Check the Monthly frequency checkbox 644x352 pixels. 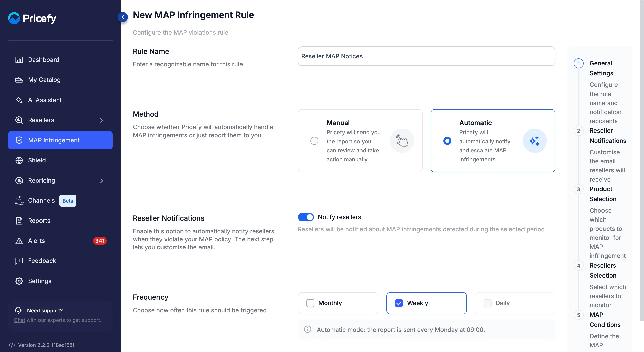[x=310, y=303]
